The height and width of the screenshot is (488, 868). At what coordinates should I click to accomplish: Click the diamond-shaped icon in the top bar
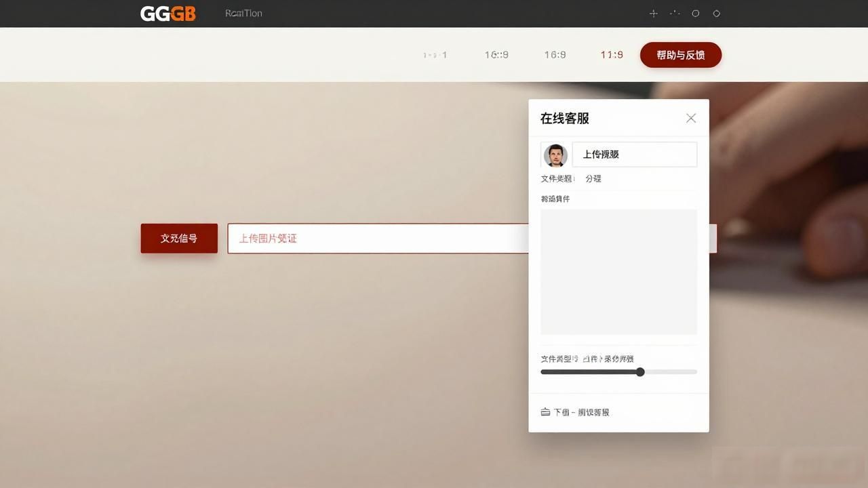coord(717,14)
